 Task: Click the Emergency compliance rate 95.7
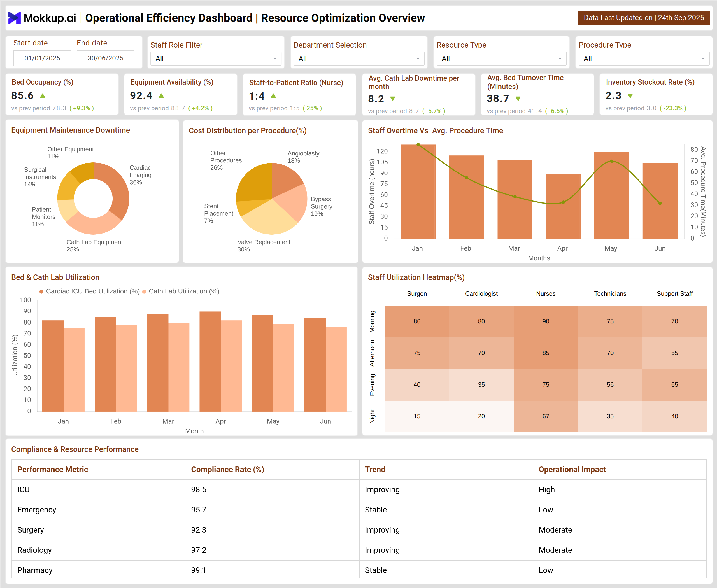point(199,510)
